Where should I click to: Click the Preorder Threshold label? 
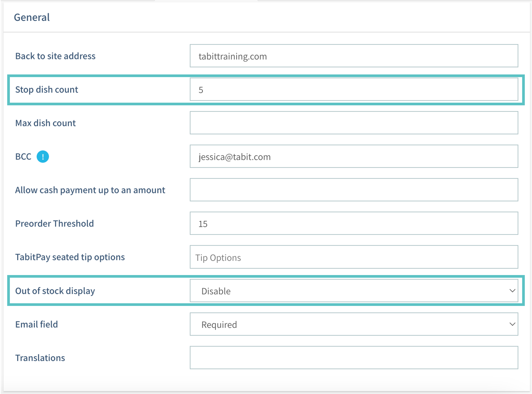[54, 224]
